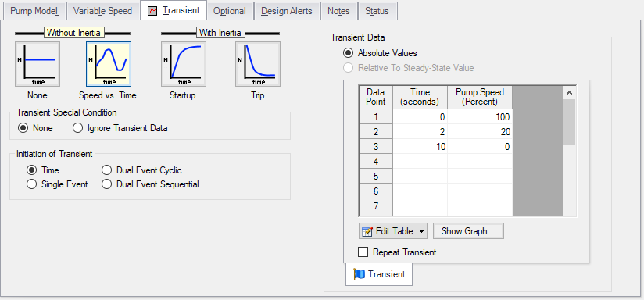Click the Pump Speed cell in row 3
The height and width of the screenshot is (300, 644).
click(x=480, y=147)
